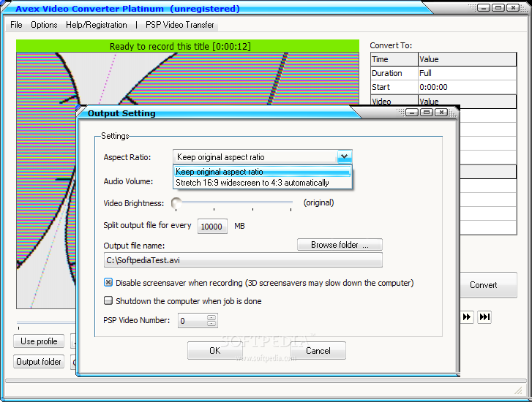Maximize the Avex Video Converter main window

498,7
